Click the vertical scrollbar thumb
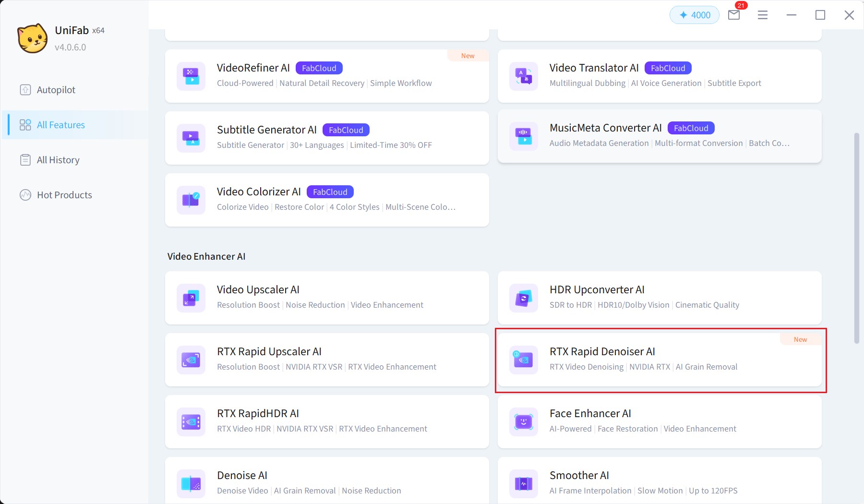 click(x=856, y=238)
